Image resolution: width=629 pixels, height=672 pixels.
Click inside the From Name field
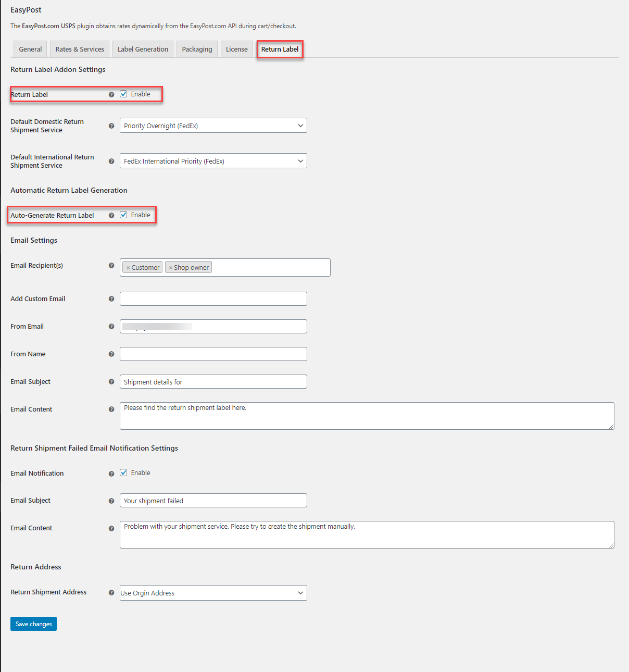tap(213, 354)
